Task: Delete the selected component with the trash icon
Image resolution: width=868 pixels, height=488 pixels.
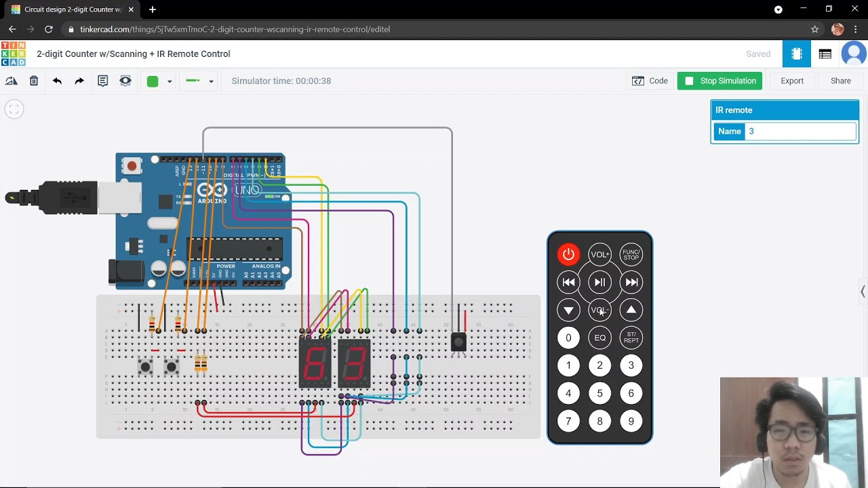Action: [34, 81]
